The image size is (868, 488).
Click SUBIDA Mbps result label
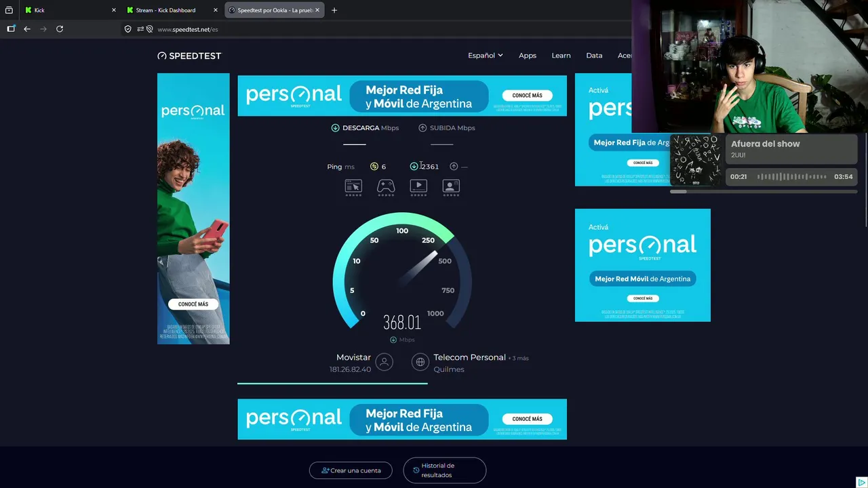(x=447, y=127)
